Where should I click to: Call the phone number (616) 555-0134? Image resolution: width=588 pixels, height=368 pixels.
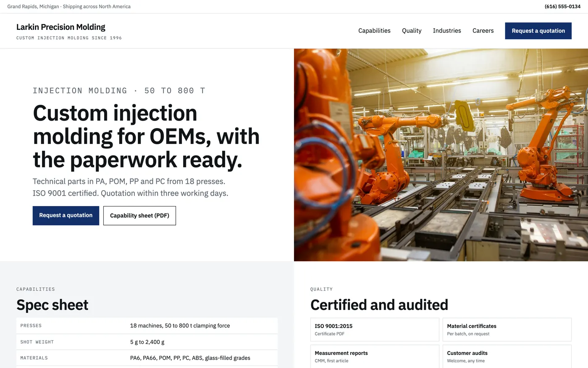click(562, 6)
